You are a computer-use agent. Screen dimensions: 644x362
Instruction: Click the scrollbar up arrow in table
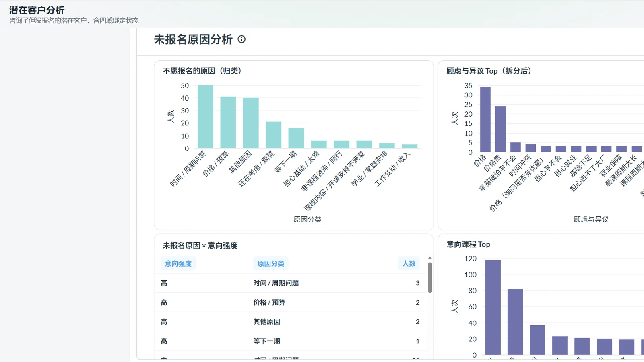coord(430,258)
